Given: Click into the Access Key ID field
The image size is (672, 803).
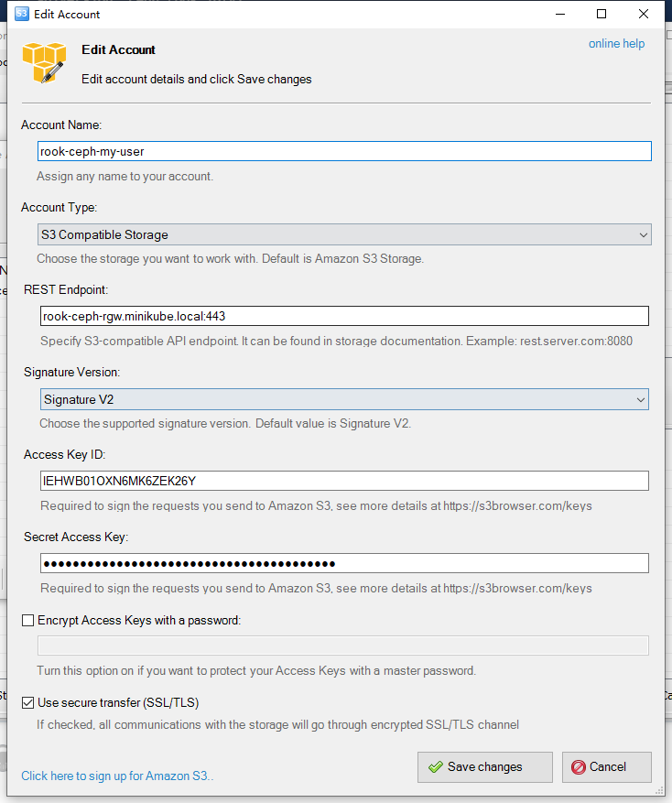Looking at the screenshot, I should click(344, 481).
